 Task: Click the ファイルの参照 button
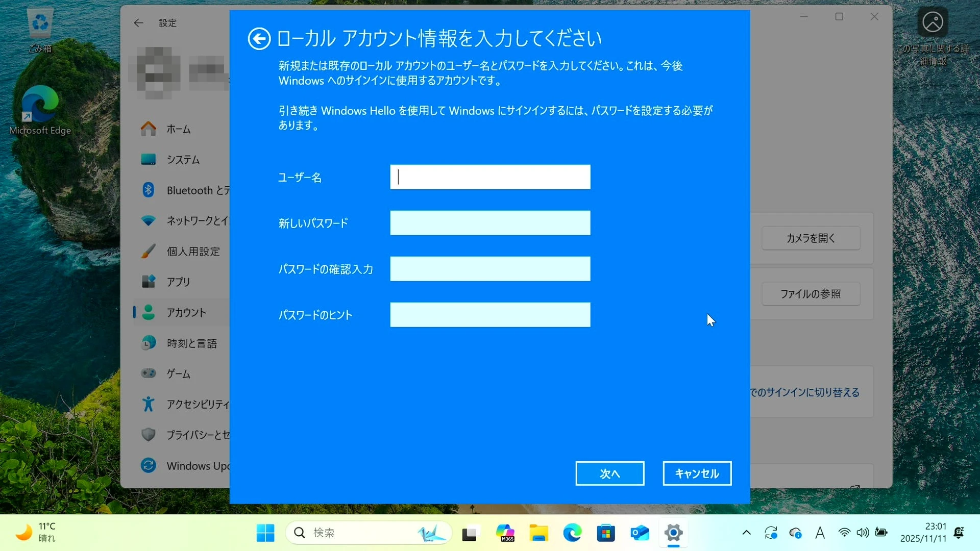(811, 294)
